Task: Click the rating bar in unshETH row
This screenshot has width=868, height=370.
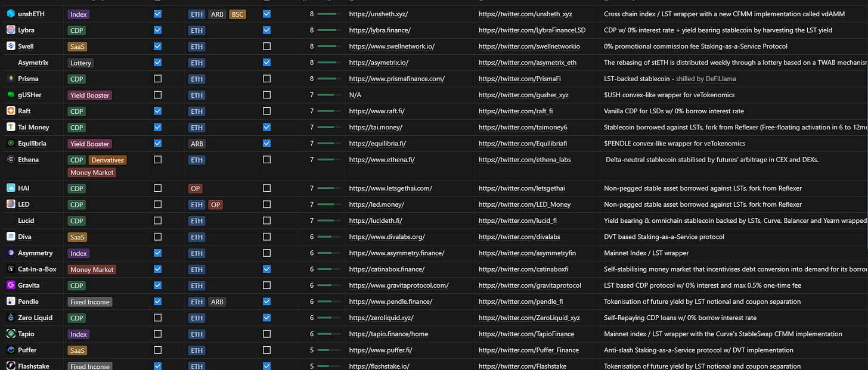Action: 329,14
